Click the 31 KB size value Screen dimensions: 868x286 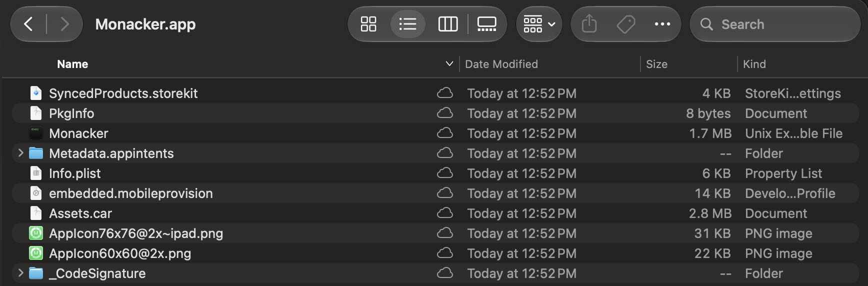712,233
